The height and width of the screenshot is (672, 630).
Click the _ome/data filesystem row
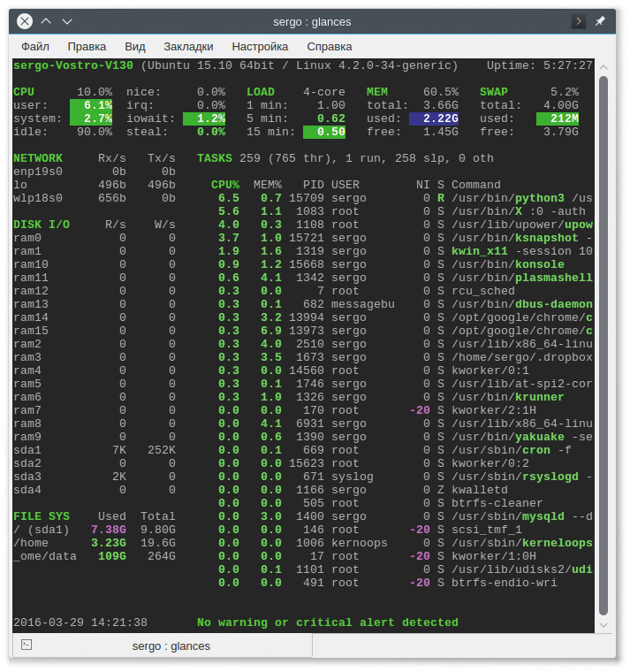pyautogui.click(x=95, y=556)
